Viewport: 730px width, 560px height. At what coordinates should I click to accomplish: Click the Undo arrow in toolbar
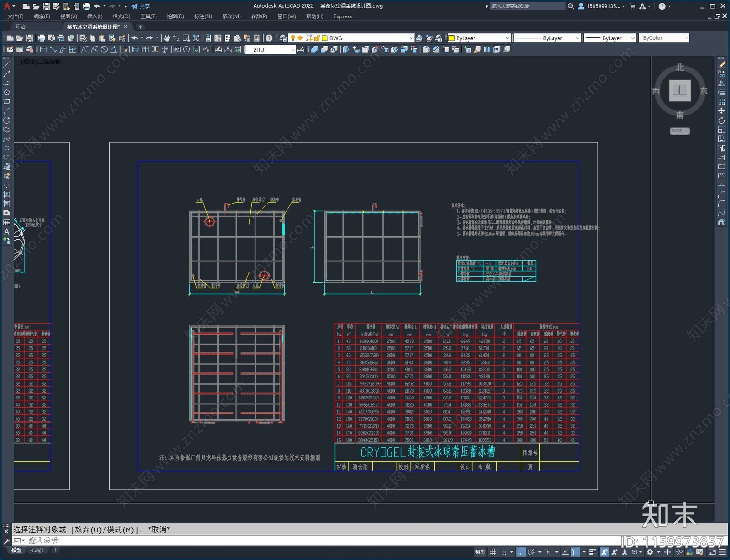point(135,38)
